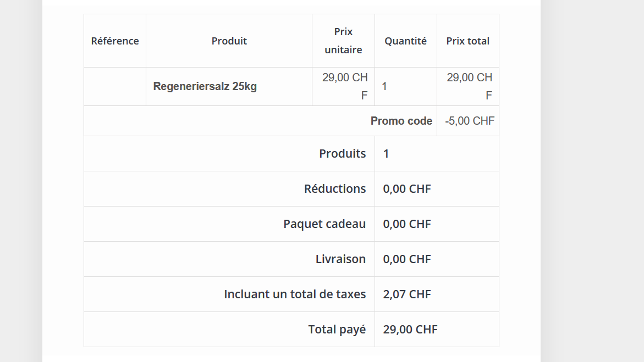Click the Regeneriersalz 25kg product name
The image size is (644, 362).
pyautogui.click(x=205, y=87)
